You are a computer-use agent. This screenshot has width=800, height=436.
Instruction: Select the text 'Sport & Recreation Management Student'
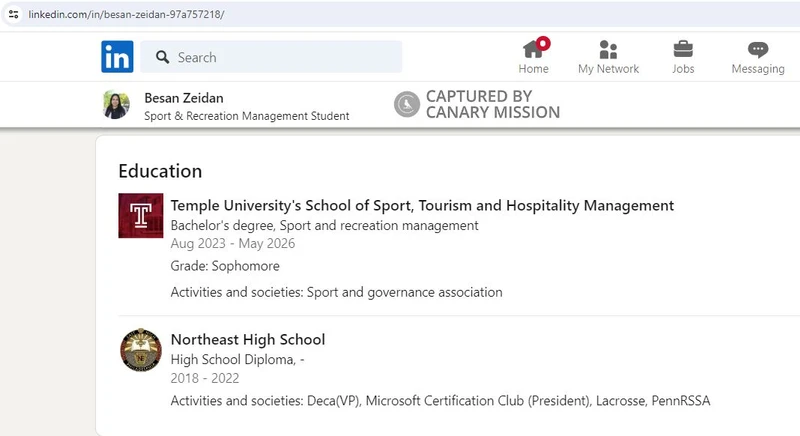246,116
